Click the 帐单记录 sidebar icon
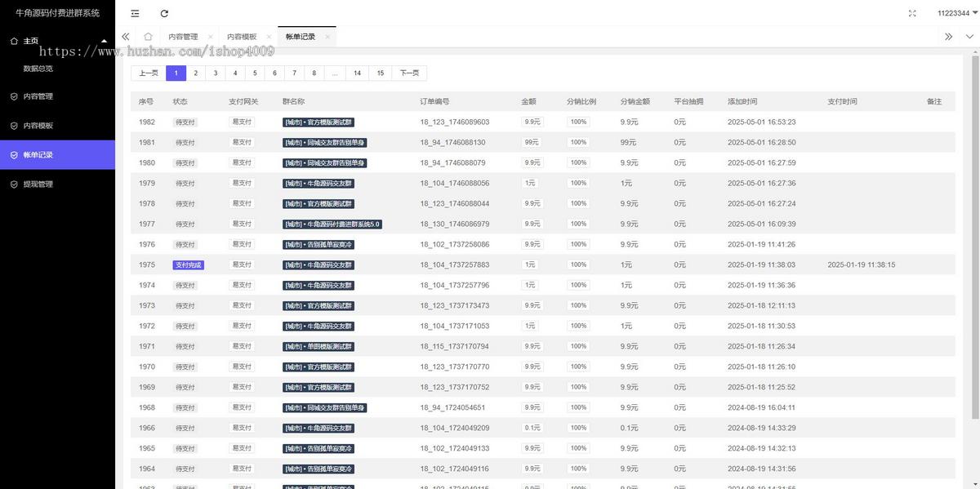 click(x=14, y=155)
